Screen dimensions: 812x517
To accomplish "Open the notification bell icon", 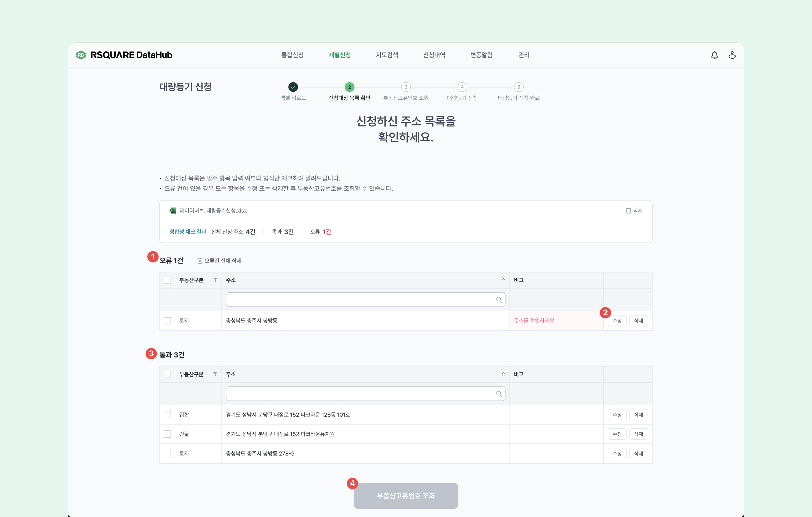I will 714,55.
